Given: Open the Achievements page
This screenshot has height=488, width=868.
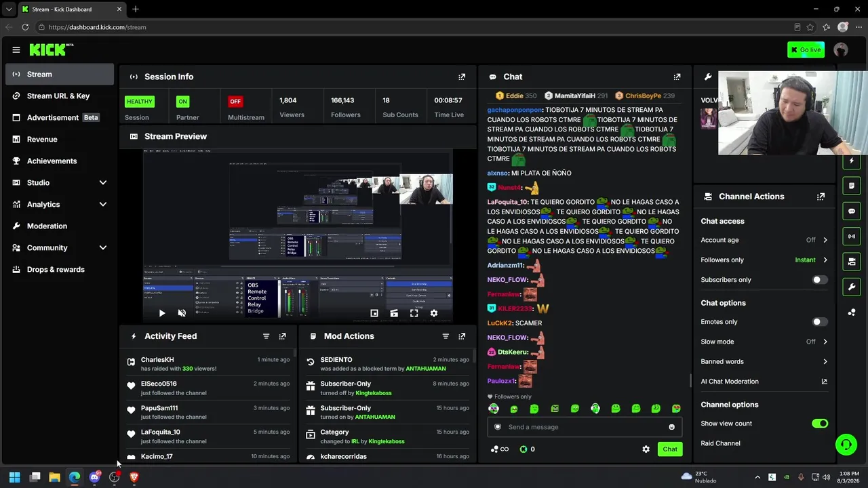Looking at the screenshot, I should click(60, 161).
